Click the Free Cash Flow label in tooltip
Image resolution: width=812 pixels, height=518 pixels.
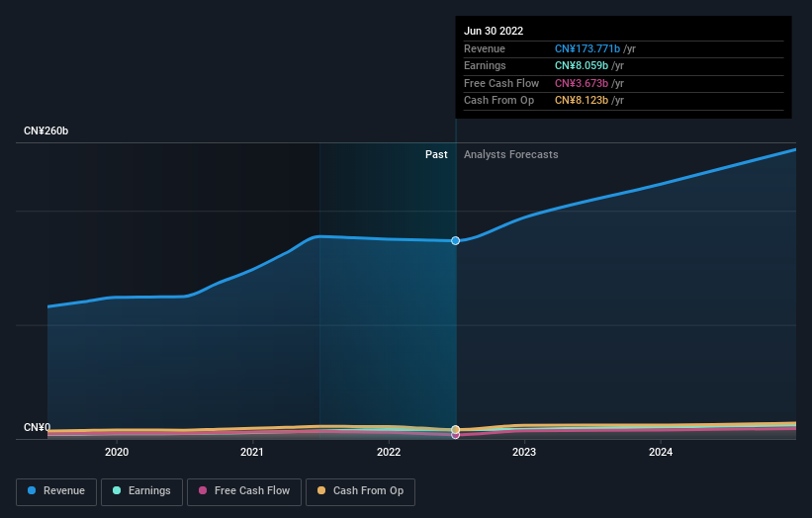[x=501, y=83]
